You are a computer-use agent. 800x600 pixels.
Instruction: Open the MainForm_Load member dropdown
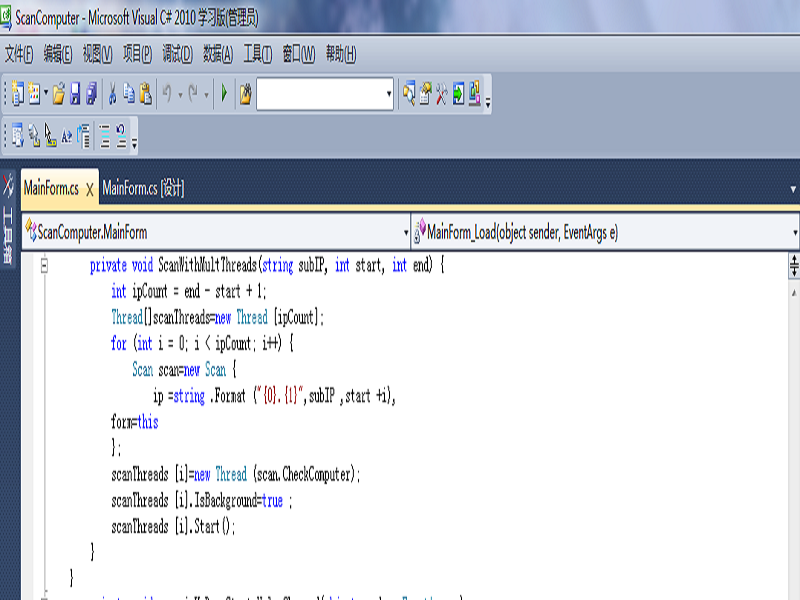pyautogui.click(x=794, y=233)
